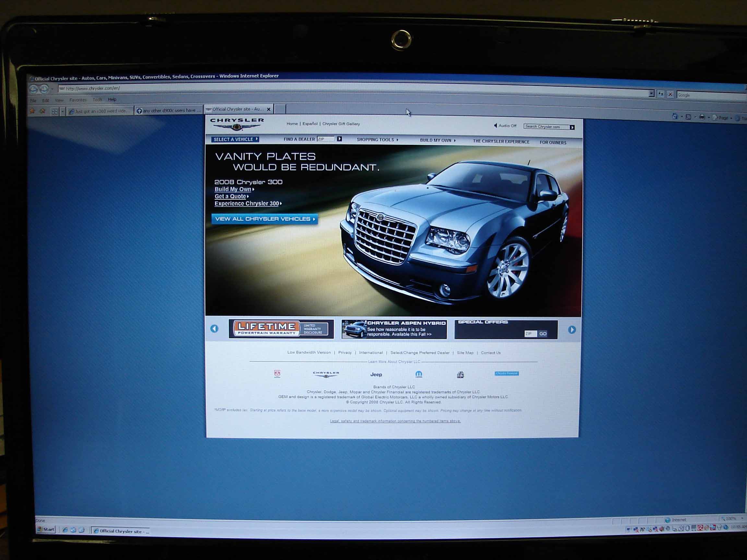Open the Tools menu

coord(97,99)
